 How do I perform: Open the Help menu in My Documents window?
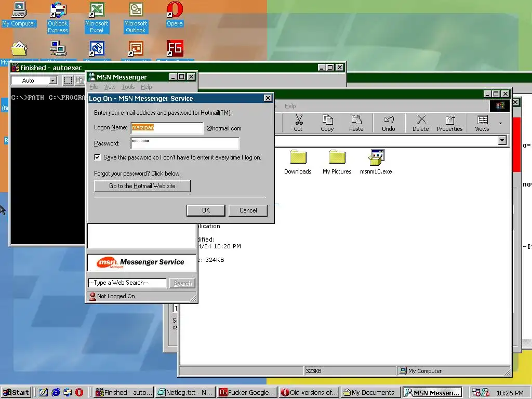(x=290, y=106)
